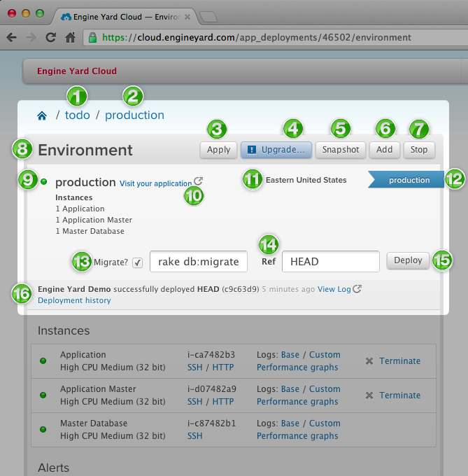Click the todo breadcrumb link
468x476 pixels.
(78, 115)
